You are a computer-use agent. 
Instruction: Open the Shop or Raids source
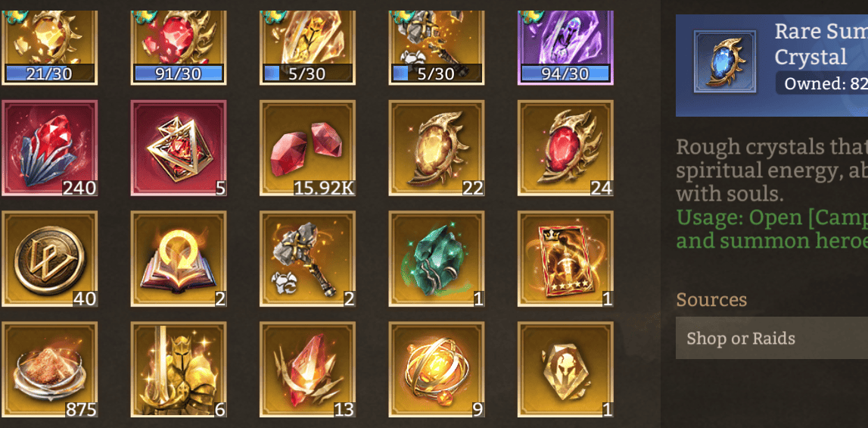click(772, 338)
